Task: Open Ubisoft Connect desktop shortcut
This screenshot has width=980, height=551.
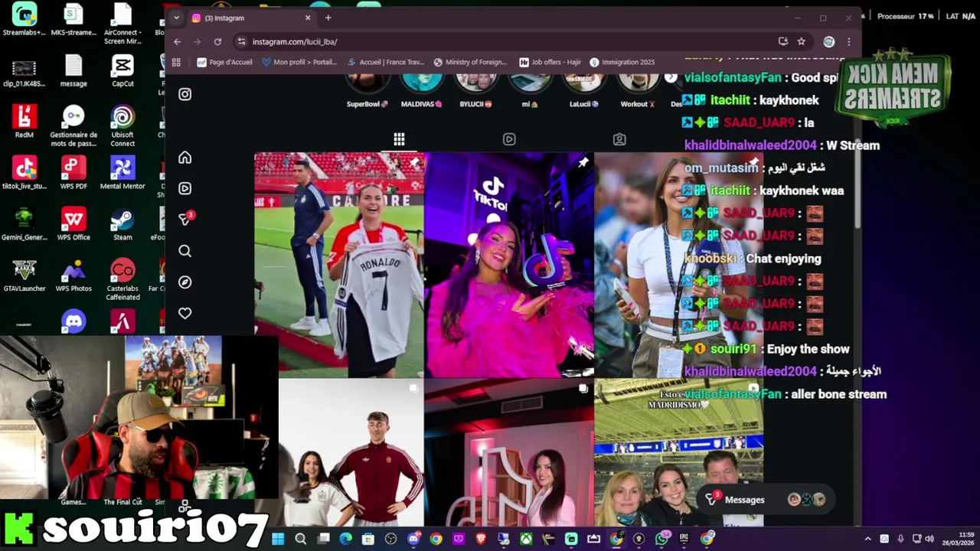Action: (122, 125)
